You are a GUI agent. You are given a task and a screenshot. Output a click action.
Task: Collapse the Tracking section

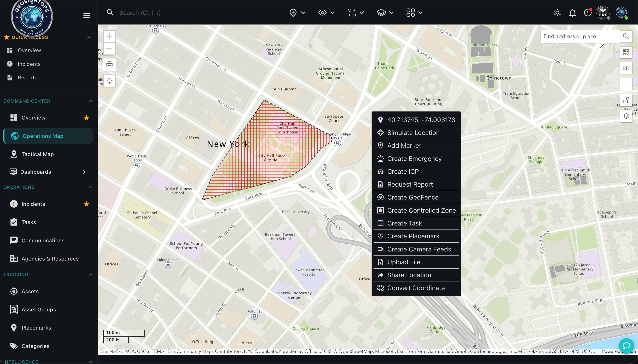91,274
